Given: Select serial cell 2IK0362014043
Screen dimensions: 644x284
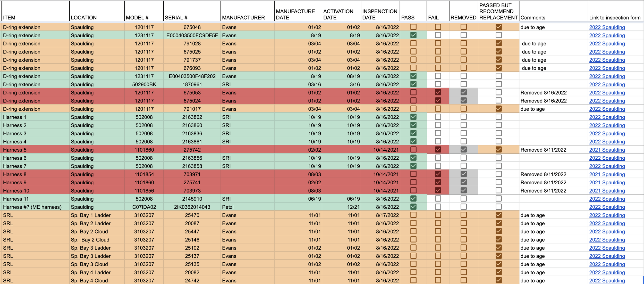Looking at the screenshot, I should pos(192,207).
